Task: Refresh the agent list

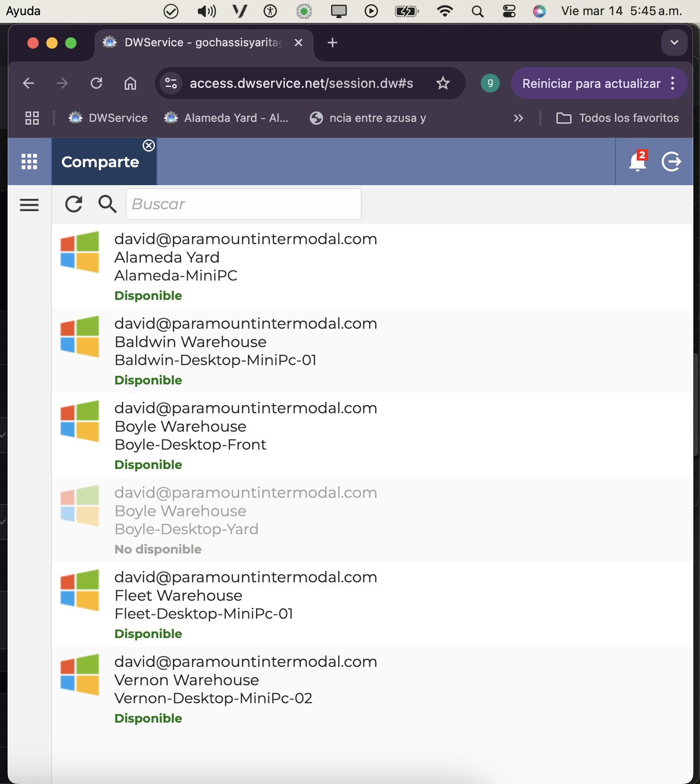Action: pos(74,204)
